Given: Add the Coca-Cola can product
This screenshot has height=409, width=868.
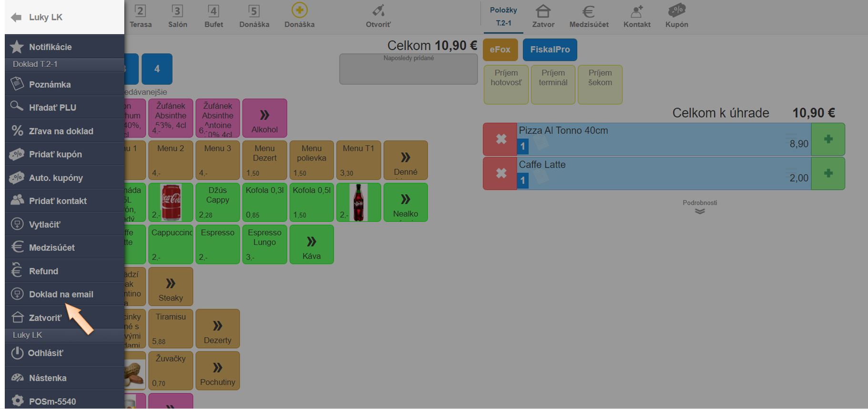Looking at the screenshot, I should [x=171, y=202].
